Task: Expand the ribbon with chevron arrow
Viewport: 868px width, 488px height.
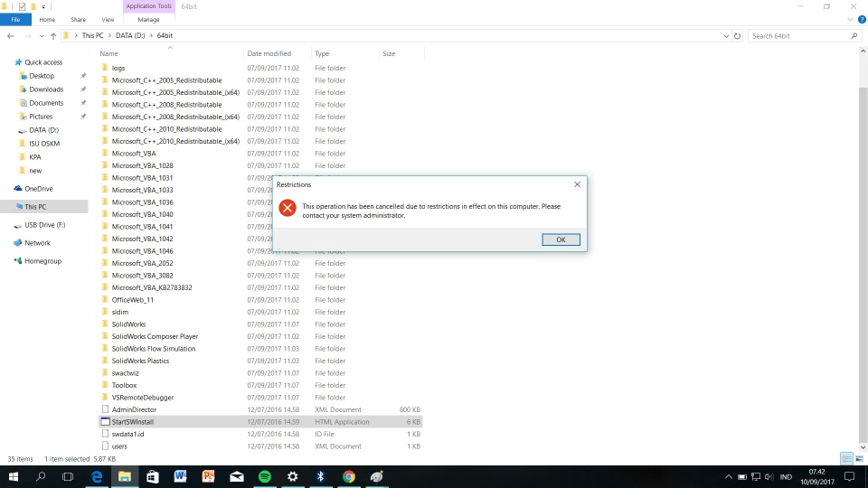Action: [x=850, y=19]
